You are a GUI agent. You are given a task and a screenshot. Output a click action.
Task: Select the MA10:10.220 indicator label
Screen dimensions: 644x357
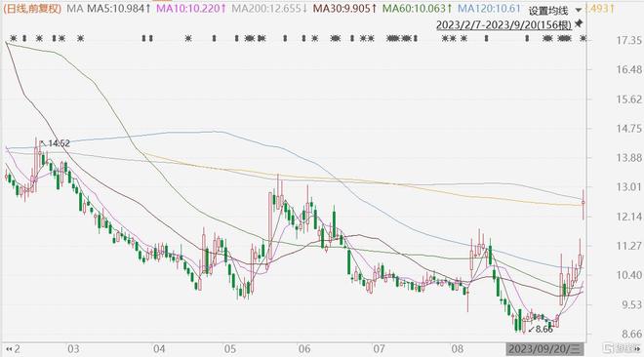click(x=191, y=8)
